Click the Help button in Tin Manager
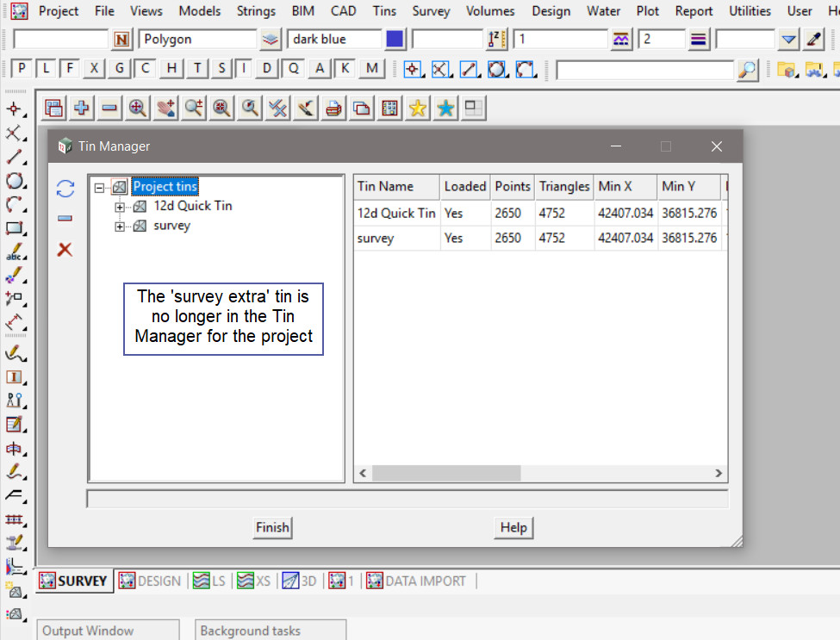 513,527
